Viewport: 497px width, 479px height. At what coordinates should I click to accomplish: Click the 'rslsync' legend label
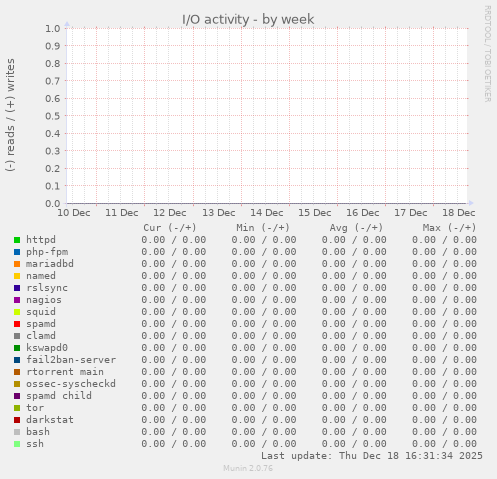pyautogui.click(x=47, y=288)
